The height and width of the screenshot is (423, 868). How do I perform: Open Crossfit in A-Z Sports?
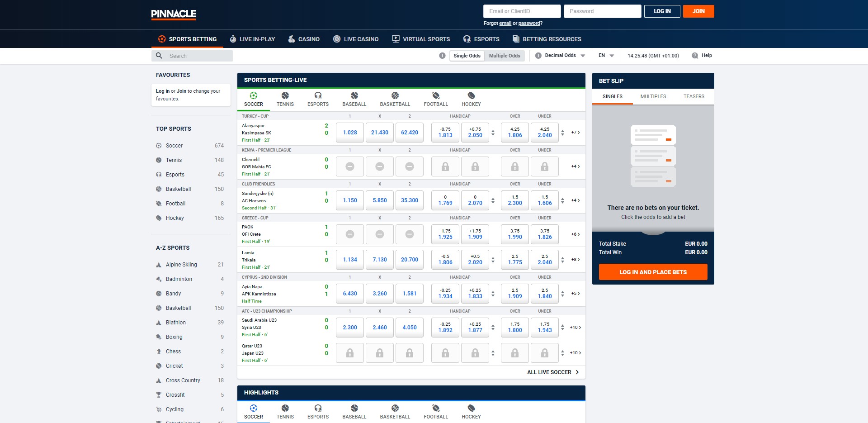(190, 395)
